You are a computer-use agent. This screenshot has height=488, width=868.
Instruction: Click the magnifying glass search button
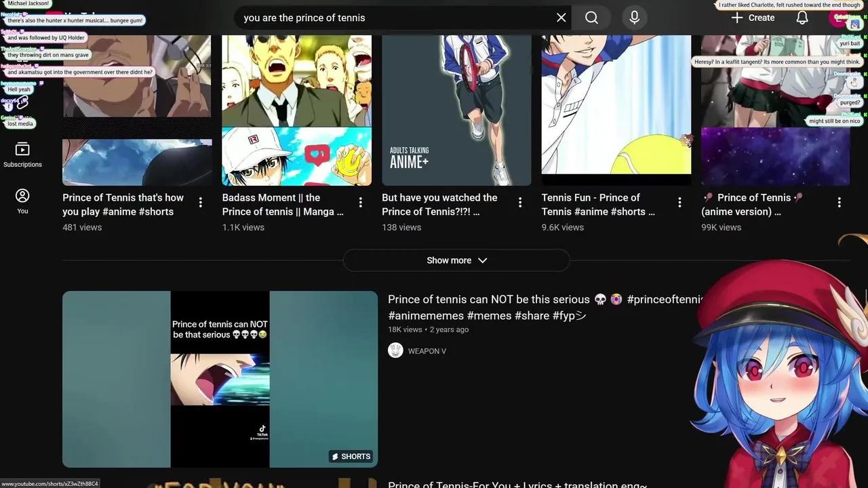tap(591, 18)
